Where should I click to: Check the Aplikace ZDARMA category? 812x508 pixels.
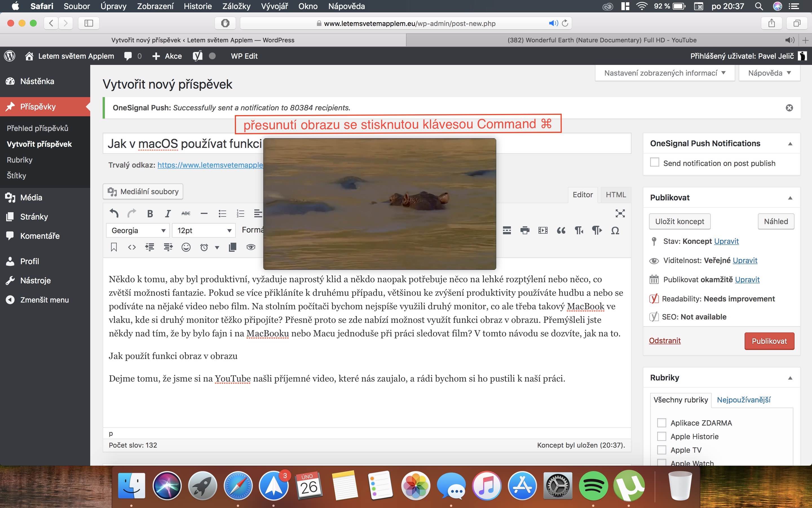(x=661, y=423)
